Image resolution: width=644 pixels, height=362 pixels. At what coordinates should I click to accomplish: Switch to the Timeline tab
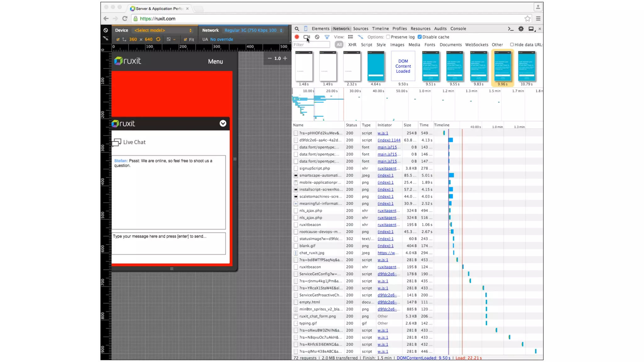tap(380, 29)
